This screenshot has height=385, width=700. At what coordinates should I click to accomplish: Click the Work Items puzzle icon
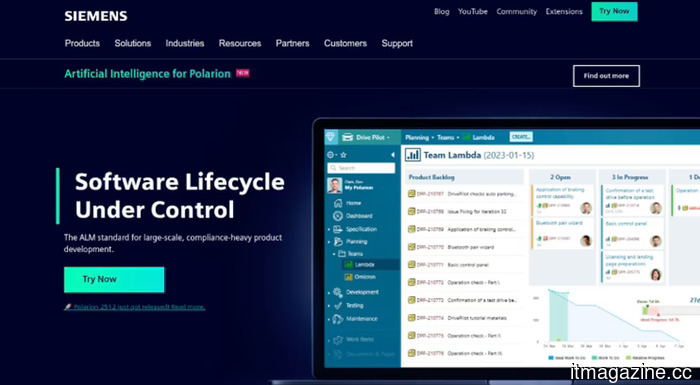point(338,339)
